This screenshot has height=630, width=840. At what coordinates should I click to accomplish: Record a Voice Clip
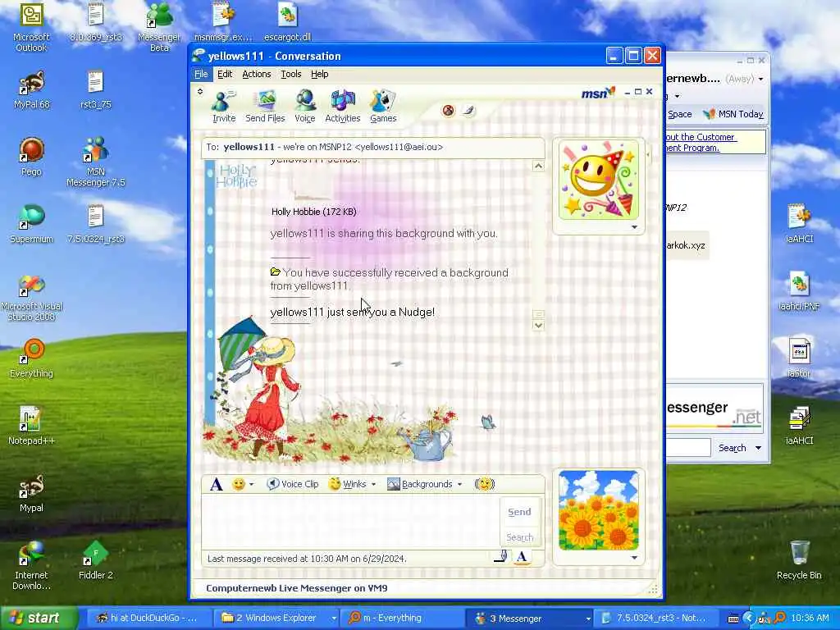click(x=293, y=484)
